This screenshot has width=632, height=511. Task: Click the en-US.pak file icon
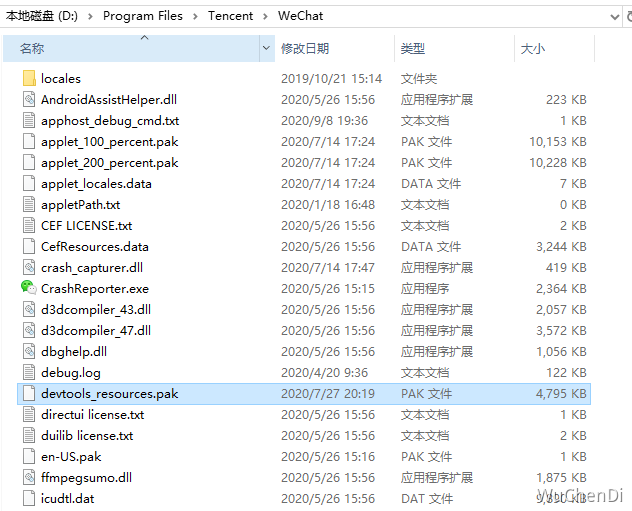click(x=29, y=456)
